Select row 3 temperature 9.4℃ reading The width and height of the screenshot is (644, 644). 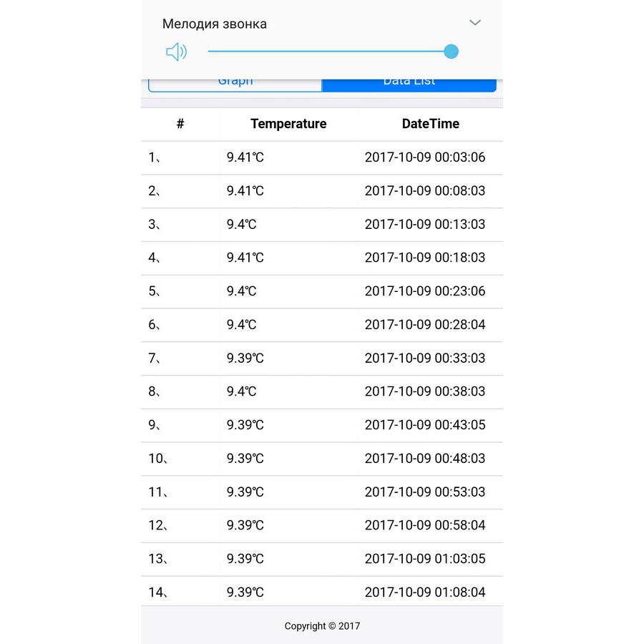tap(241, 225)
